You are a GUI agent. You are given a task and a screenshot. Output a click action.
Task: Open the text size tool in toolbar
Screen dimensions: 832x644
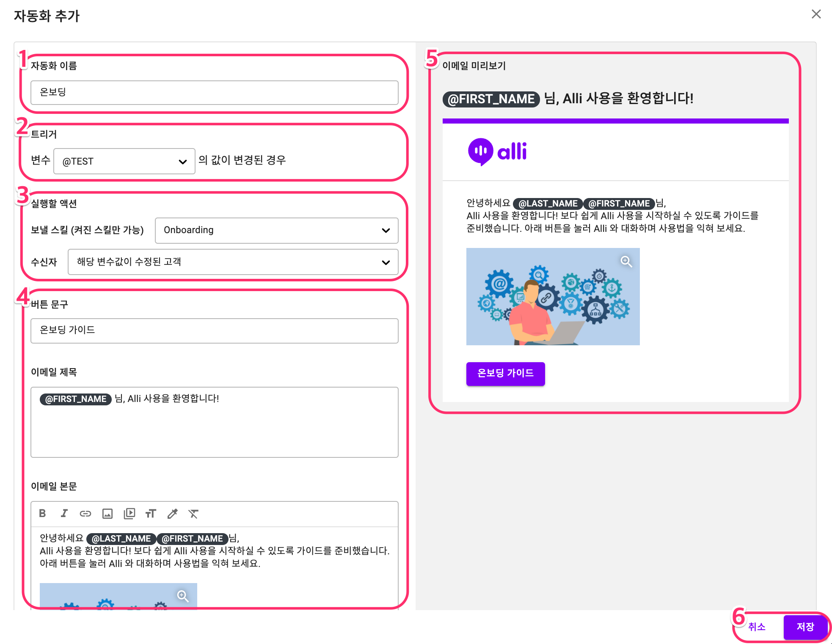(x=151, y=513)
